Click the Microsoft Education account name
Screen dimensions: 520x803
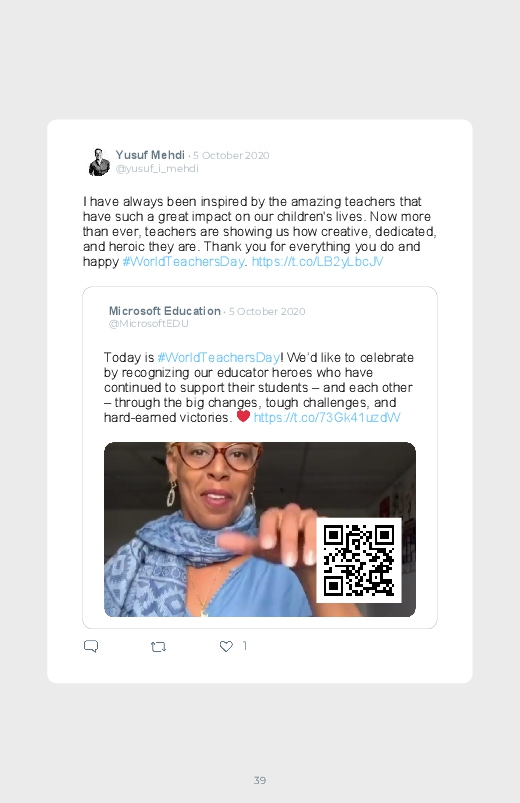click(x=164, y=311)
